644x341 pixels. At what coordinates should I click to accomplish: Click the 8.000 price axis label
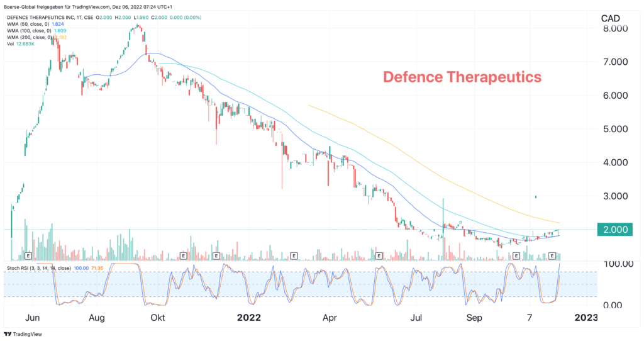(615, 28)
